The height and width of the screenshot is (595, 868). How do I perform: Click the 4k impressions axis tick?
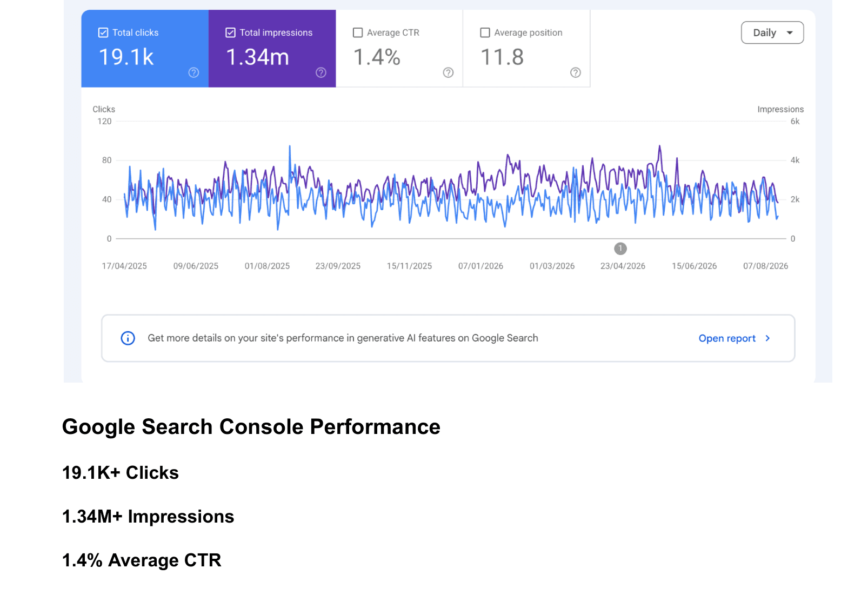(795, 161)
